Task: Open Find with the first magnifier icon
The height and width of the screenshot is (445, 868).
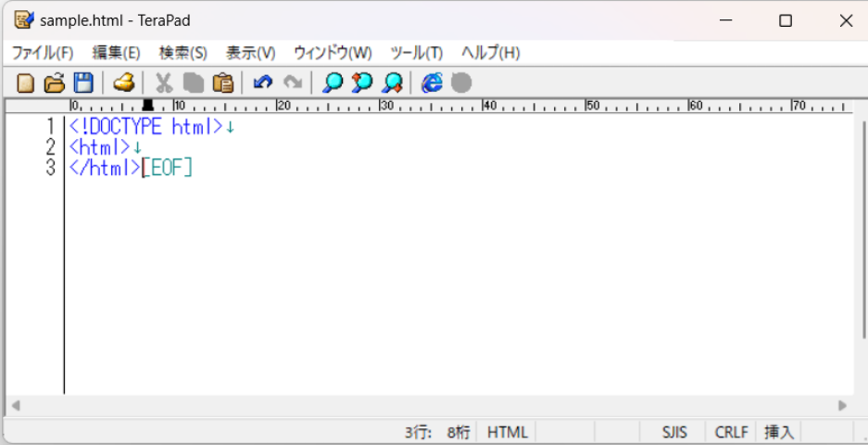Action: pos(333,83)
